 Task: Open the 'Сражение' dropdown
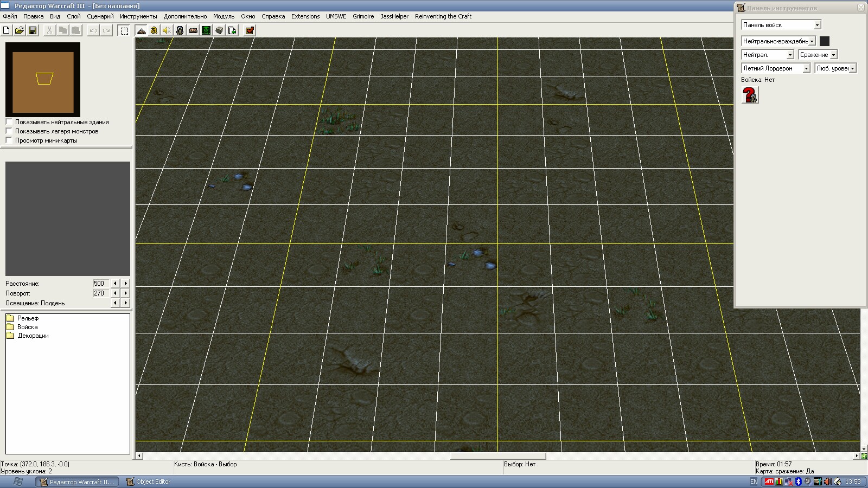click(x=818, y=55)
